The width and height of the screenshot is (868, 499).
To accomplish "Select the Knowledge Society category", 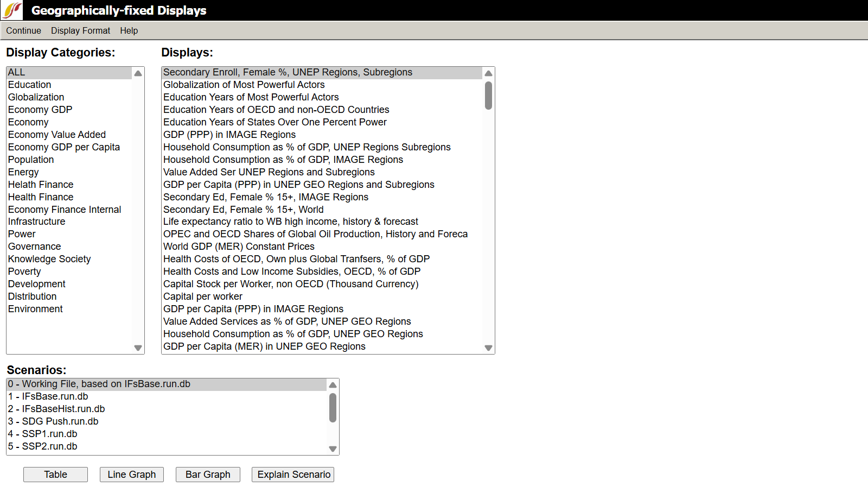I will 49,259.
